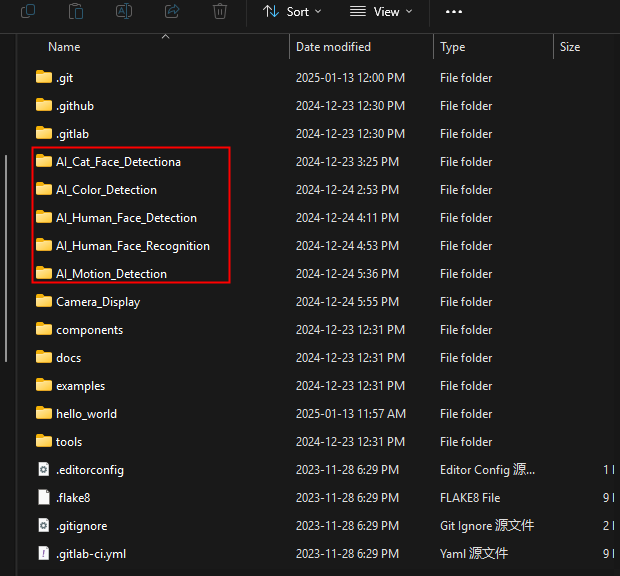Select the .gitignore file icon
The width and height of the screenshot is (620, 576).
click(x=44, y=525)
